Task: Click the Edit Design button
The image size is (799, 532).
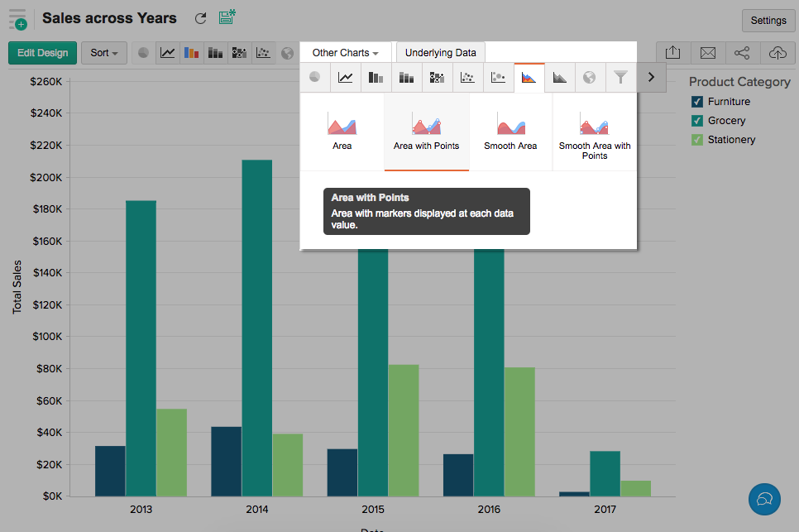Action: tap(43, 53)
